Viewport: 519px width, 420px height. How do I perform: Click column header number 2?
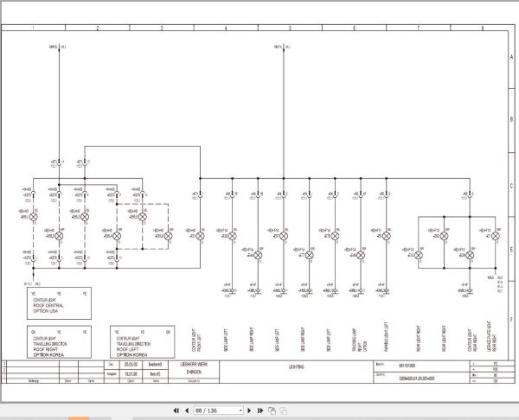click(x=97, y=29)
